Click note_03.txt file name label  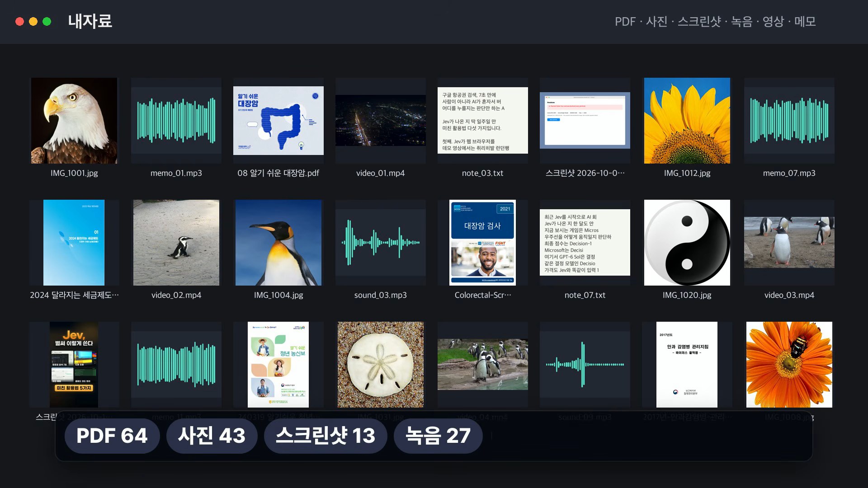tap(483, 173)
